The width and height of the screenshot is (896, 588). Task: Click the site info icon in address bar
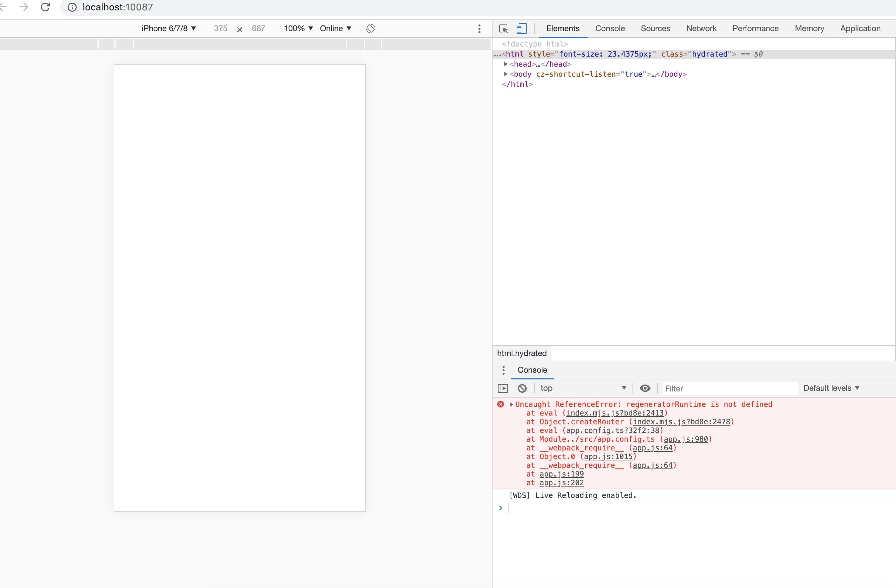(72, 7)
